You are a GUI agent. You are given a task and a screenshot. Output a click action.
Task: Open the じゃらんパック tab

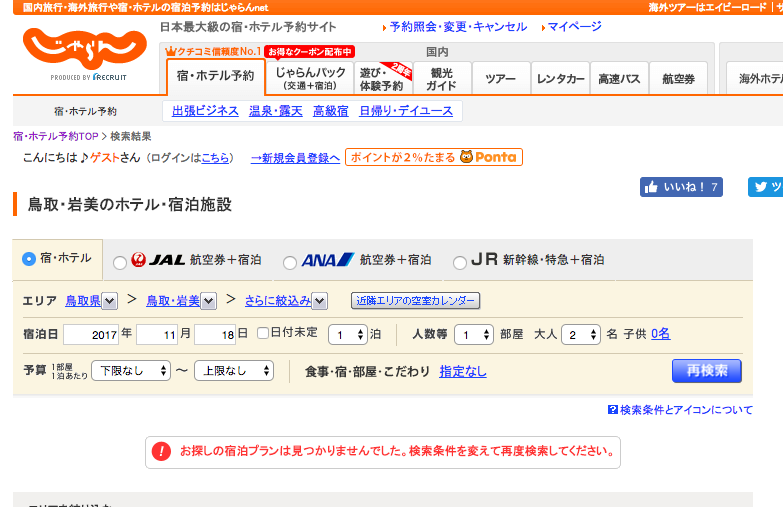310,78
